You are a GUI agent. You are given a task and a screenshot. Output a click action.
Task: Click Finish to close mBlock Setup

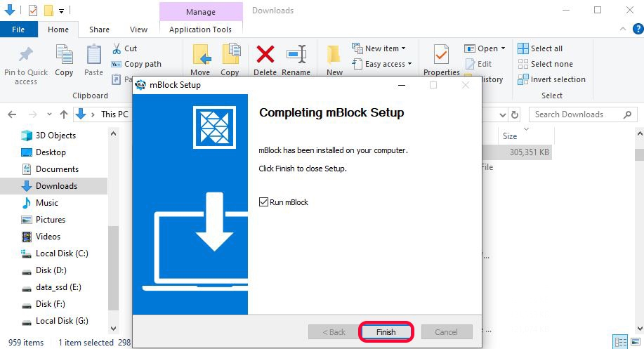tap(386, 332)
